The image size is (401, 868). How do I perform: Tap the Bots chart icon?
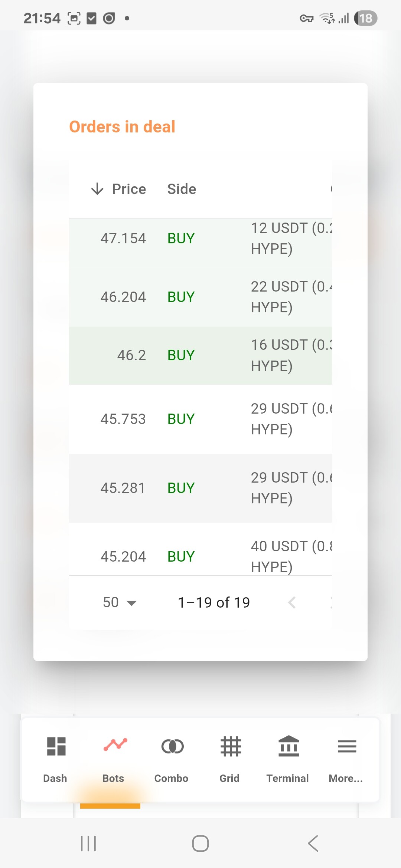click(115, 745)
